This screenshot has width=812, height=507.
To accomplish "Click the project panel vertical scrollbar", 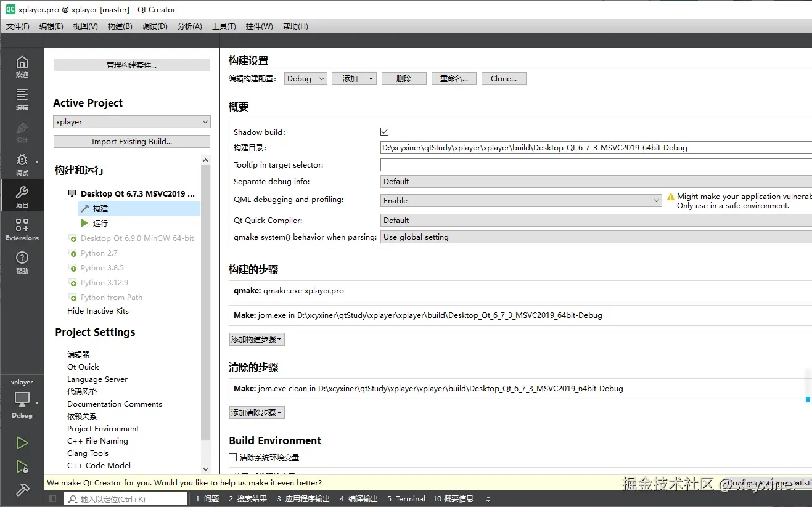I will tap(206, 302).
